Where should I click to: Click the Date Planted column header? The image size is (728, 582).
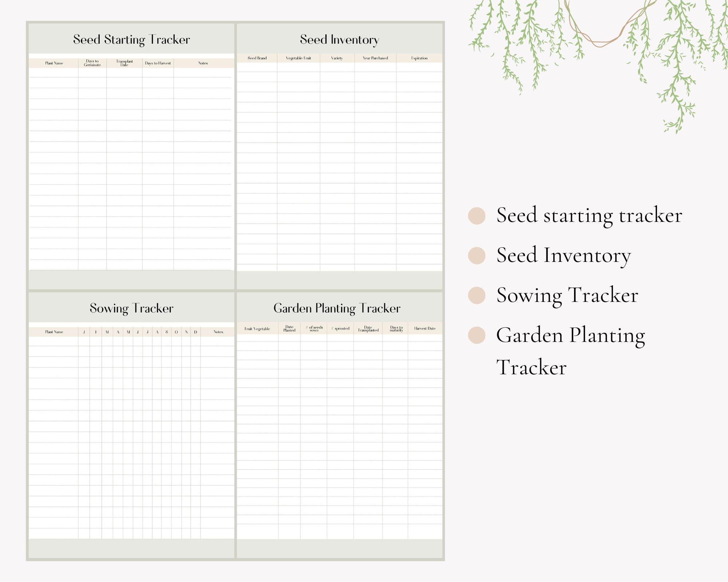tap(289, 329)
